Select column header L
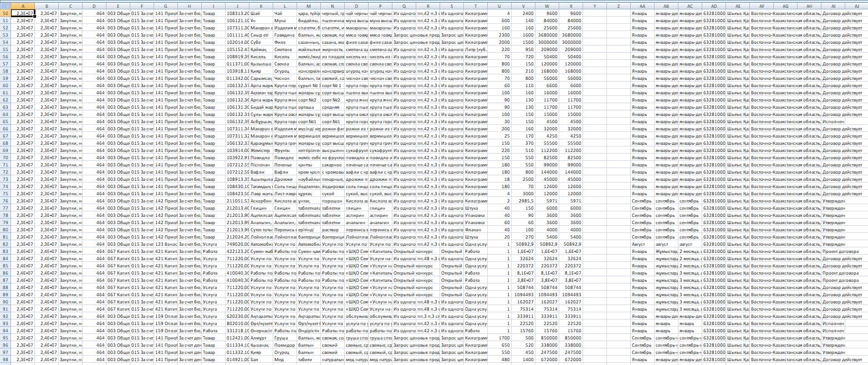The height and width of the screenshot is (365, 868). coord(285,5)
